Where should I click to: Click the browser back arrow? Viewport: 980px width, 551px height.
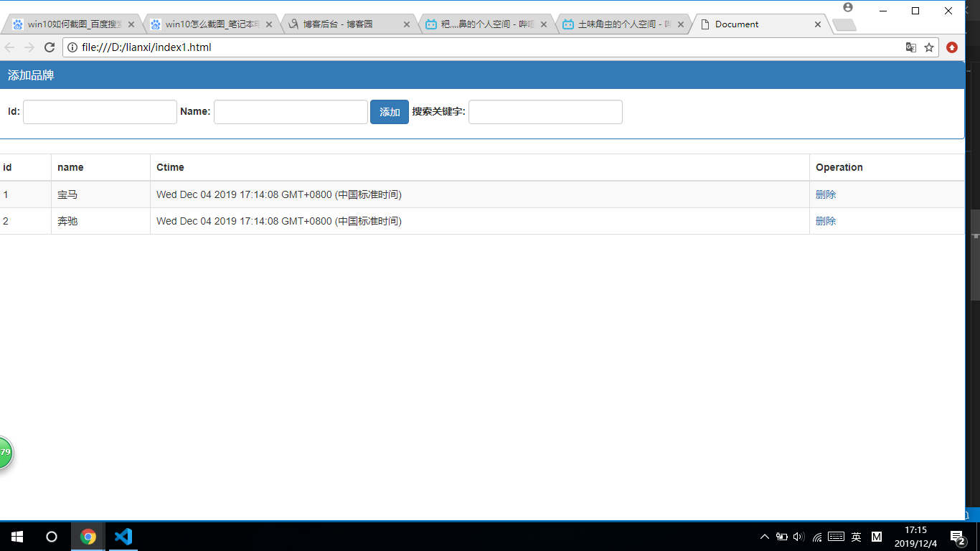point(9,47)
